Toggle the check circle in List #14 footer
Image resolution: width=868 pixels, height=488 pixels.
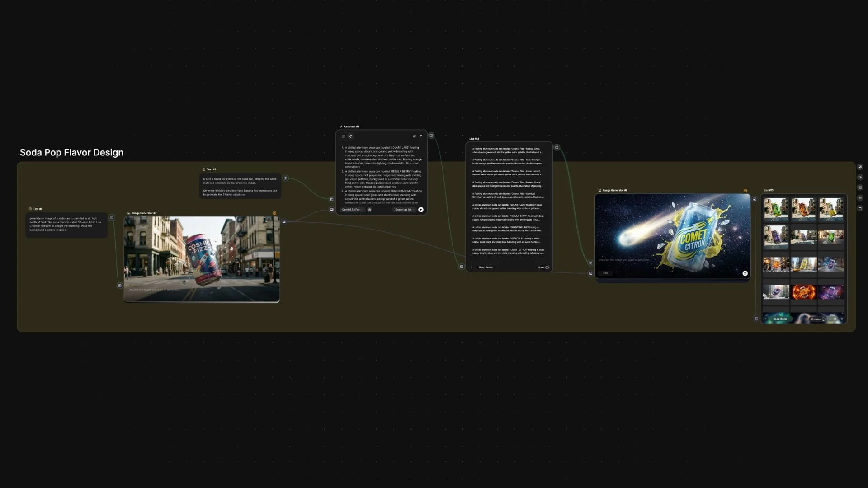pos(547,267)
